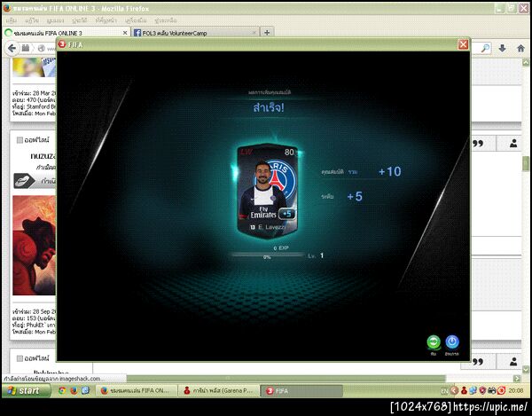532x416 pixels.
Task: Click the page scrollbar down arrow
Action: 526,369
